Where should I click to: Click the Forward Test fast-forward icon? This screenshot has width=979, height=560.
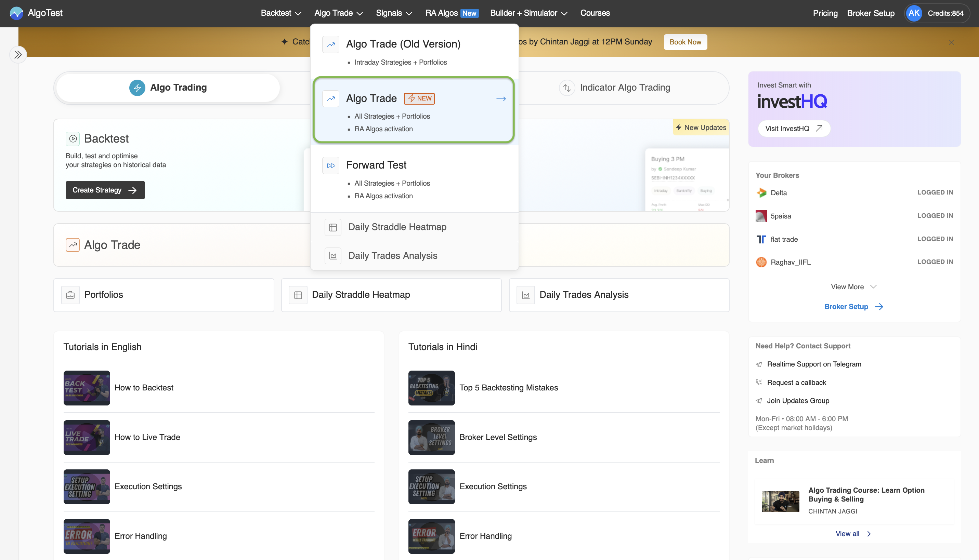[x=330, y=165]
